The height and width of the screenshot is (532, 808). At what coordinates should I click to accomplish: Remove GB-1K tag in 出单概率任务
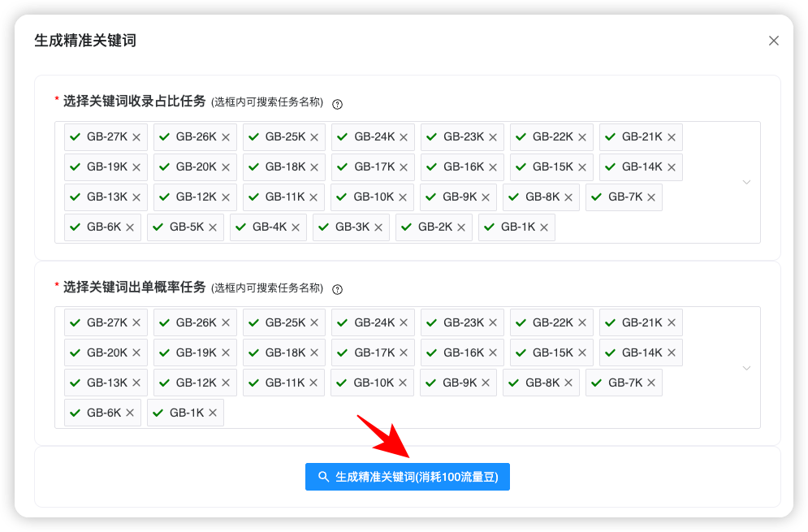(x=213, y=413)
